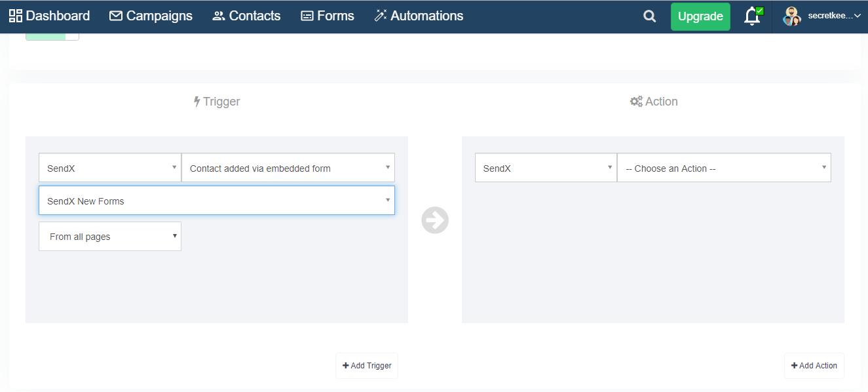868x392 pixels.
Task: Open the 'SendX New Forms' dropdown
Action: pos(217,201)
